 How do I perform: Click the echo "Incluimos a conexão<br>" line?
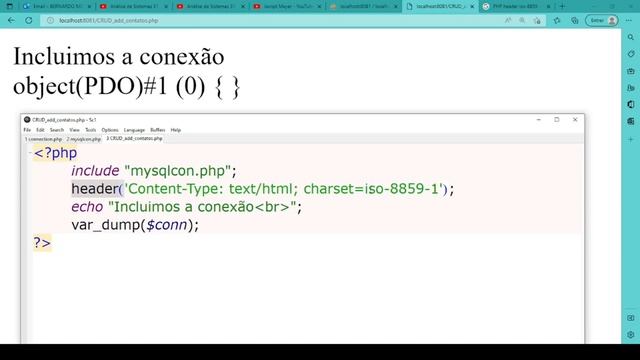coord(186,207)
